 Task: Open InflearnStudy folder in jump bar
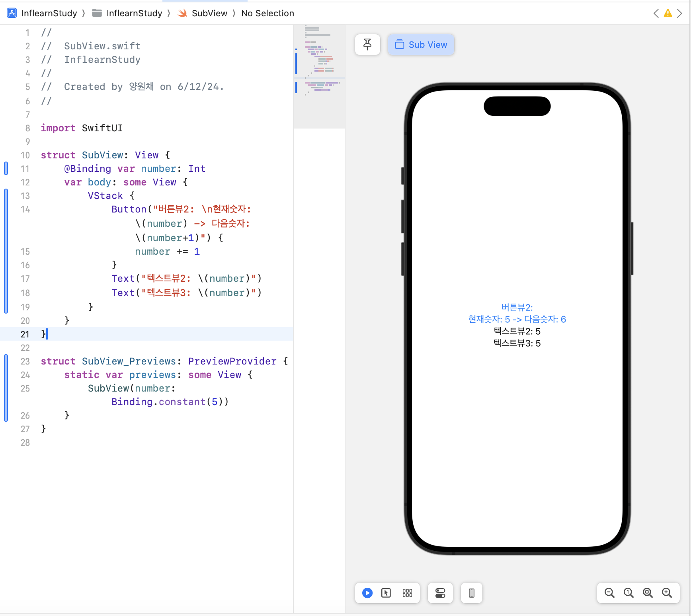click(x=134, y=13)
